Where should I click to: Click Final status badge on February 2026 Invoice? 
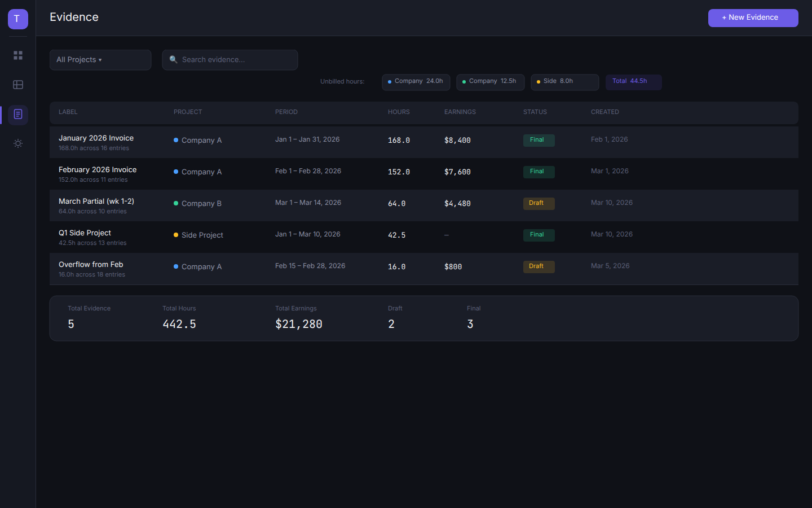click(x=538, y=172)
